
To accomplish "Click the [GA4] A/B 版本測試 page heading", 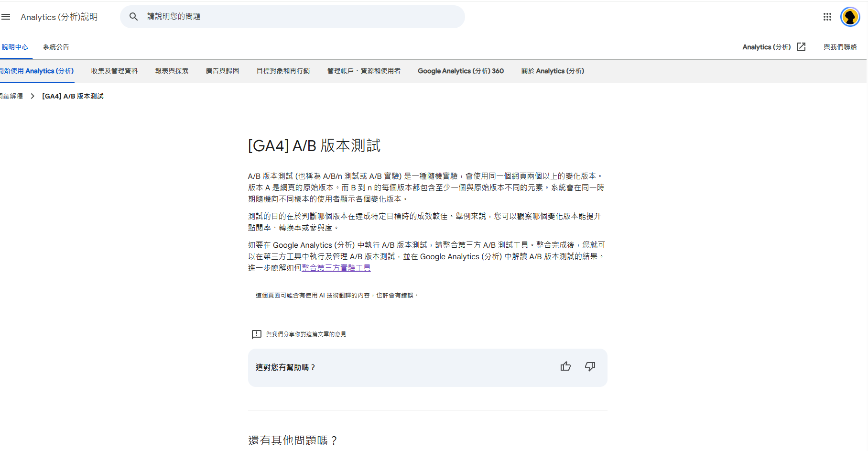I will pos(314,145).
